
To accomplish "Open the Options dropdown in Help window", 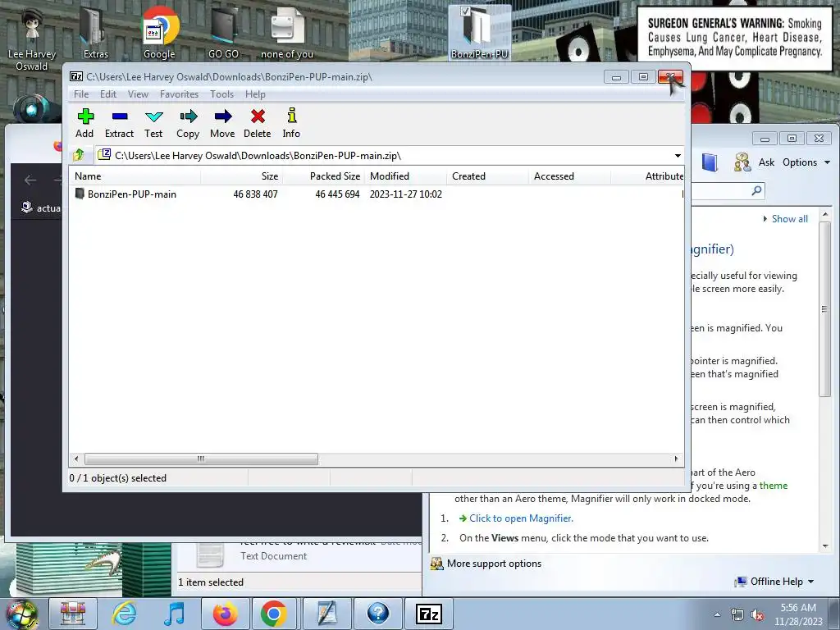I will tap(806, 162).
